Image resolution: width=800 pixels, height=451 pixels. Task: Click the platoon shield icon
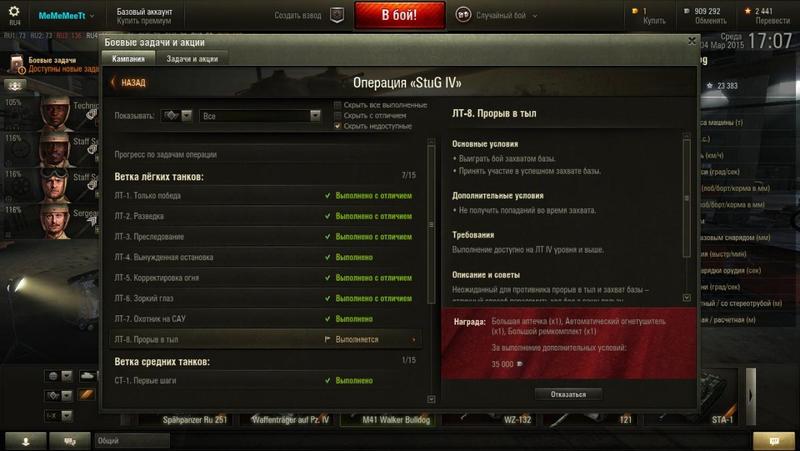(x=337, y=15)
